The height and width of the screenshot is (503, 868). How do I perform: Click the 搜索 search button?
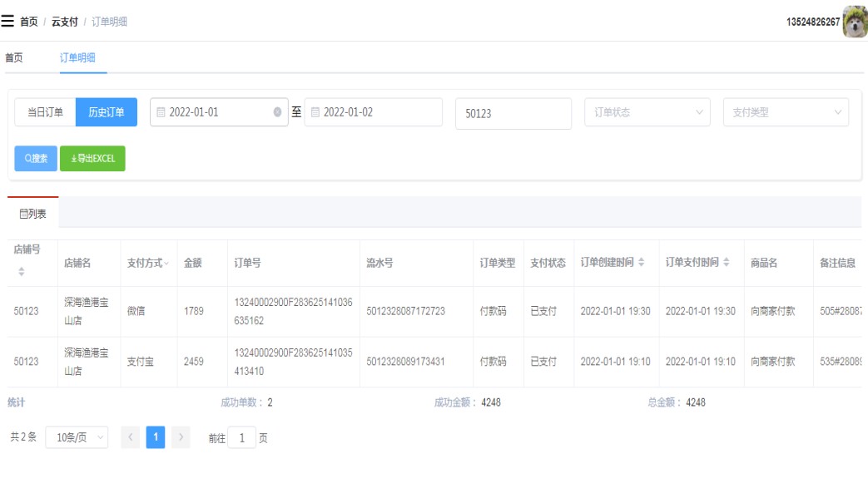coord(36,158)
